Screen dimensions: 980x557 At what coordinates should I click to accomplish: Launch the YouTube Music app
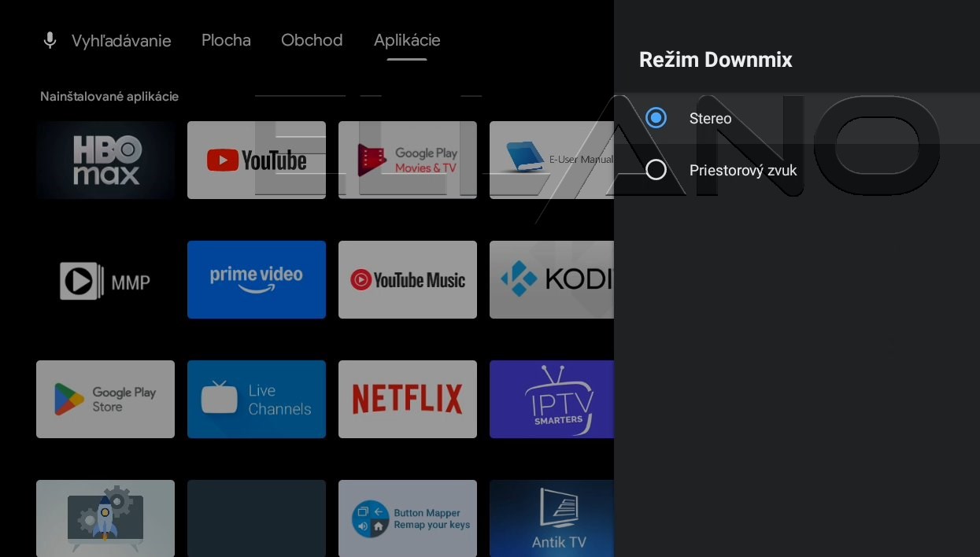[x=408, y=280]
